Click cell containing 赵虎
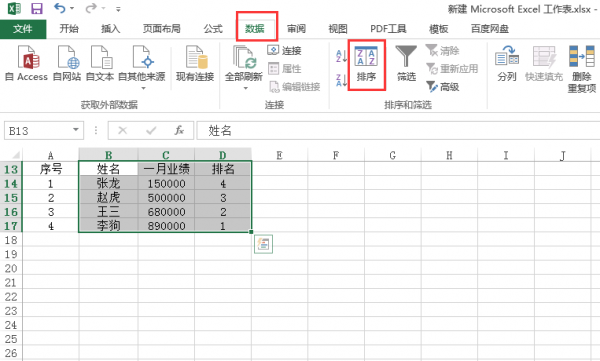The height and width of the screenshot is (361, 600). (108, 198)
